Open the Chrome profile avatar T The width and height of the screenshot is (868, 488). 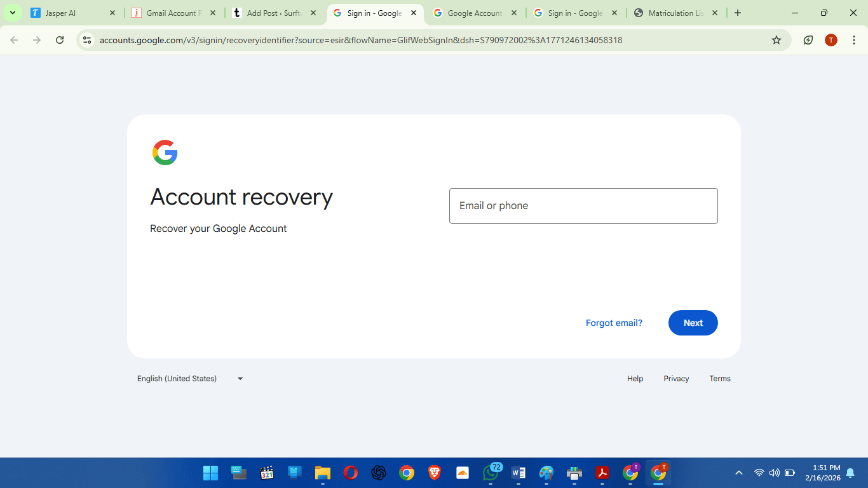[831, 40]
